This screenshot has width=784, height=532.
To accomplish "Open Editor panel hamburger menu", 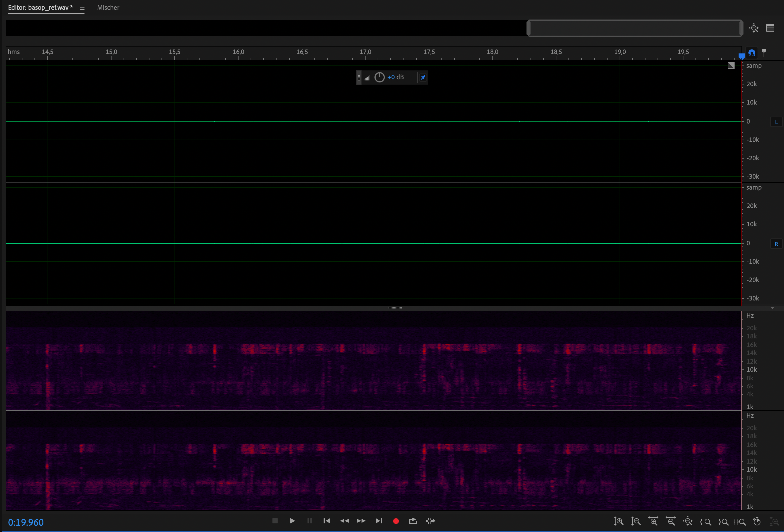I will [82, 8].
